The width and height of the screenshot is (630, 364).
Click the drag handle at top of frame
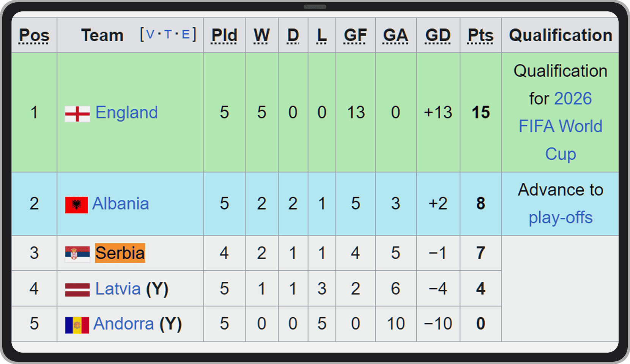coord(315,7)
